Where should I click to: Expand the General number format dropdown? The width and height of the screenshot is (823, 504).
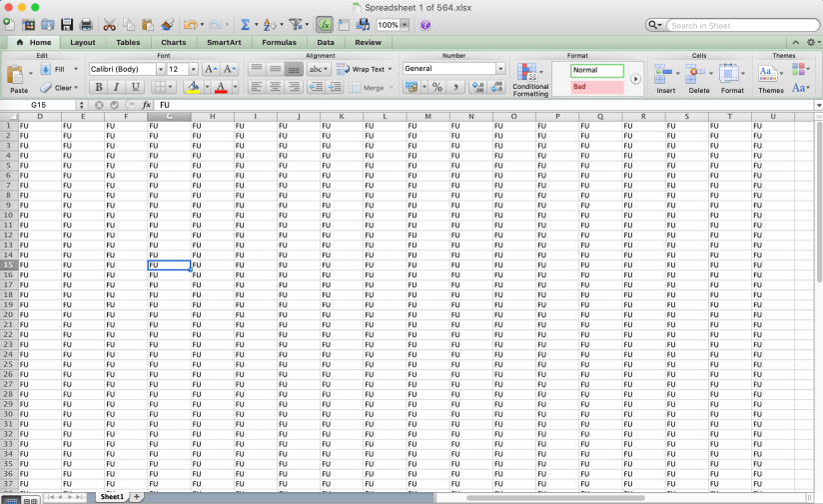500,69
